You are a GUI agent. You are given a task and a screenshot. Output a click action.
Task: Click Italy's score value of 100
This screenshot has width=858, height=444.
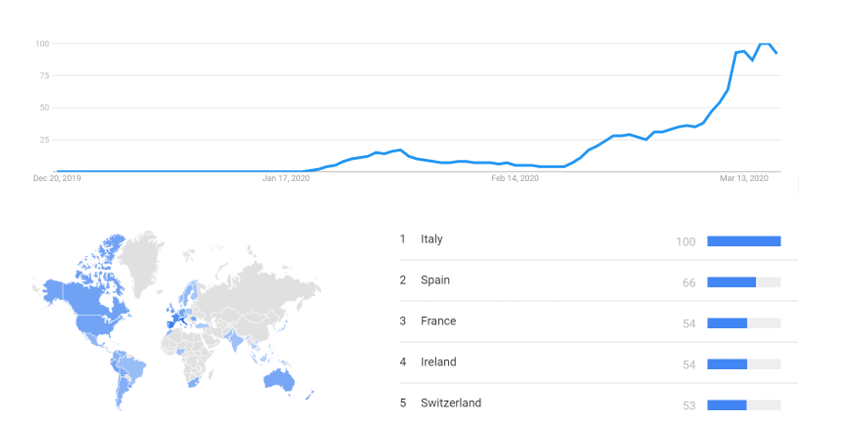tap(685, 241)
